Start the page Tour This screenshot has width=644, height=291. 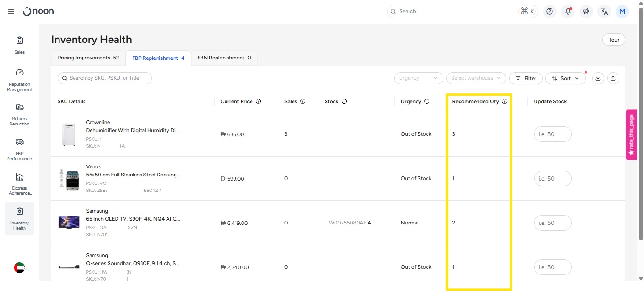[613, 40]
